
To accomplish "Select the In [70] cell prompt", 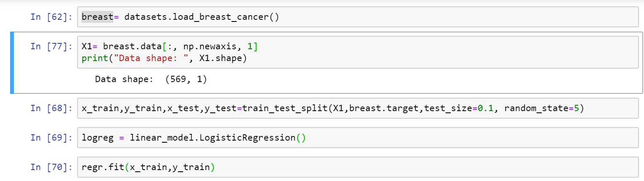I will tap(51, 167).
